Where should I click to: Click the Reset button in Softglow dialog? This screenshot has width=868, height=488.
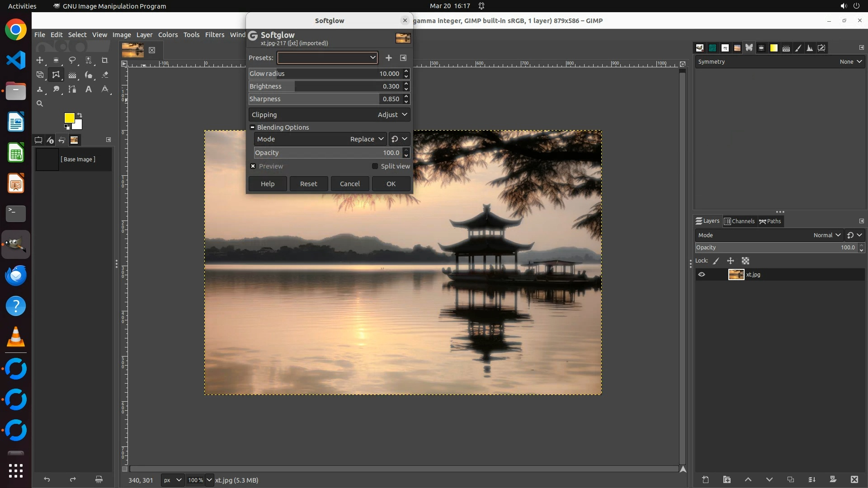[308, 184]
